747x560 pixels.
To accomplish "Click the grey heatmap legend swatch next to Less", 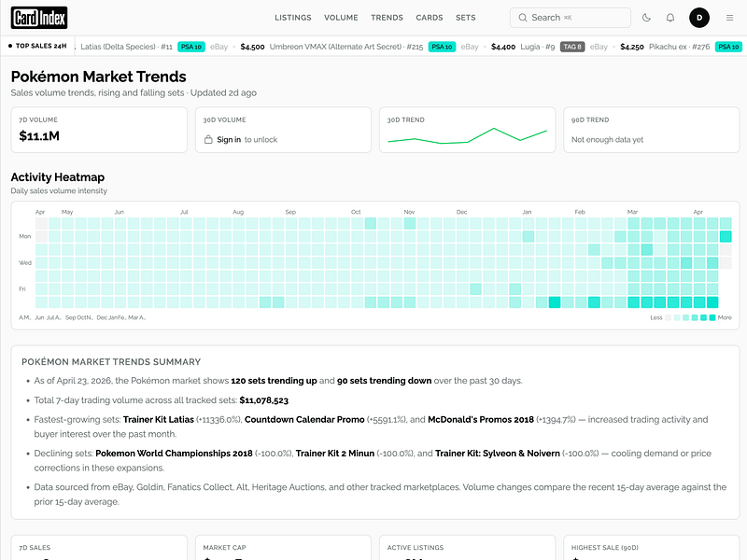I will tap(668, 317).
